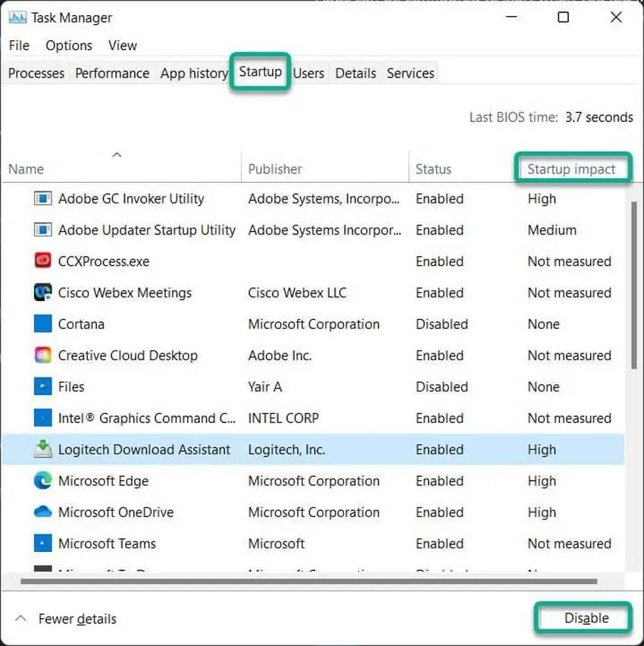Click the Cisco Webex Meetings icon
644x646 pixels.
click(43, 293)
